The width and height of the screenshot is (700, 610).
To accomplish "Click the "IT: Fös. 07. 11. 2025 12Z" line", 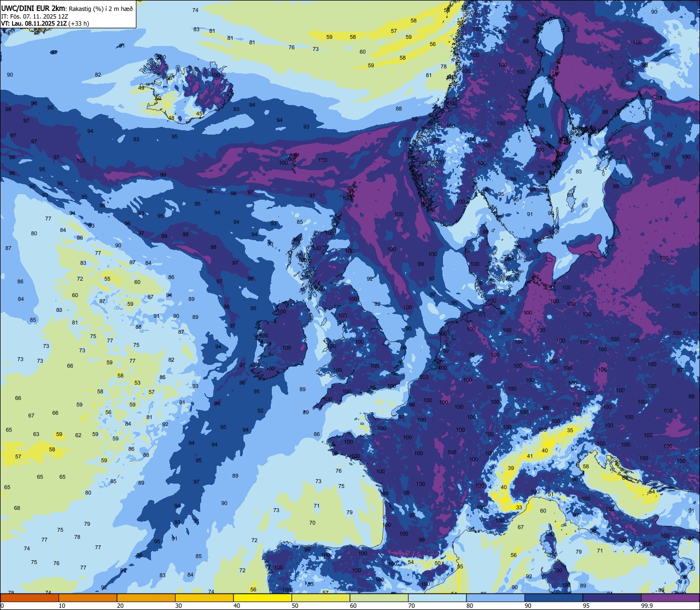I will pos(35,16).
